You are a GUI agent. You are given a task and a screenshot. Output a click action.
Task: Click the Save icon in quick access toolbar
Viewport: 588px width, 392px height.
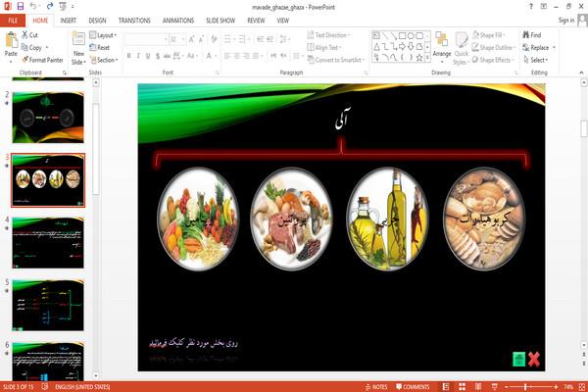(x=20, y=7)
